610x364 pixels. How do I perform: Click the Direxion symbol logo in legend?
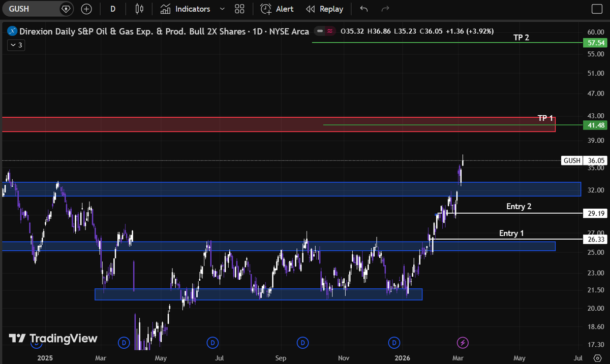(11, 31)
